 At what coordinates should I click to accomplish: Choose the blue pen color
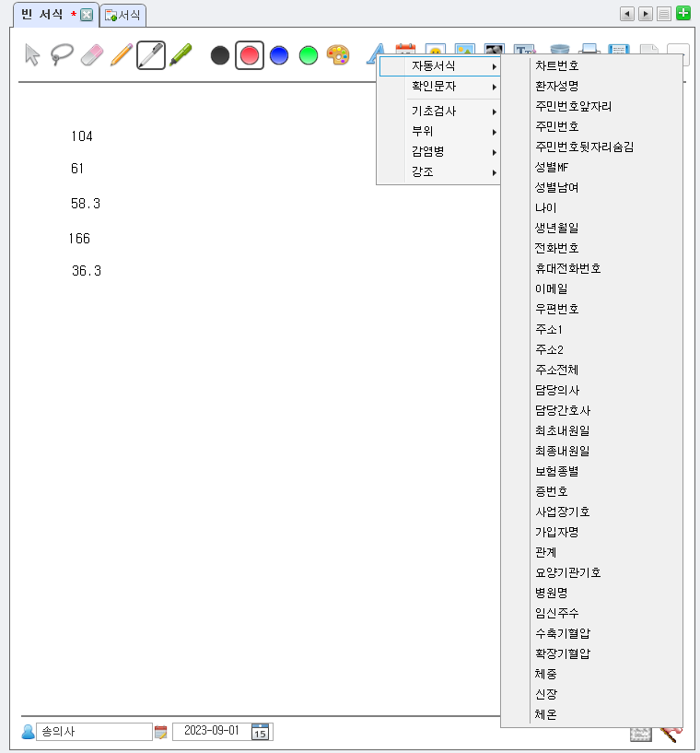(x=279, y=55)
